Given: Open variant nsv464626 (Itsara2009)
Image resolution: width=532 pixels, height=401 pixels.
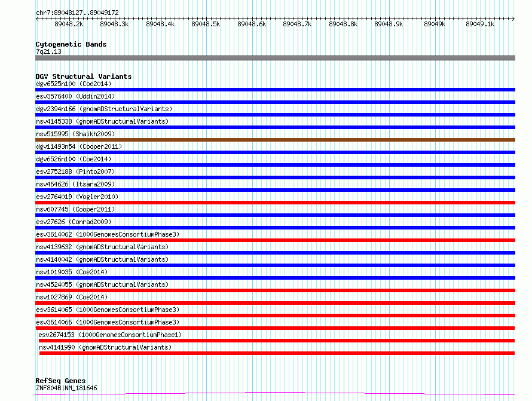Looking at the screenshot, I should pos(75,184).
